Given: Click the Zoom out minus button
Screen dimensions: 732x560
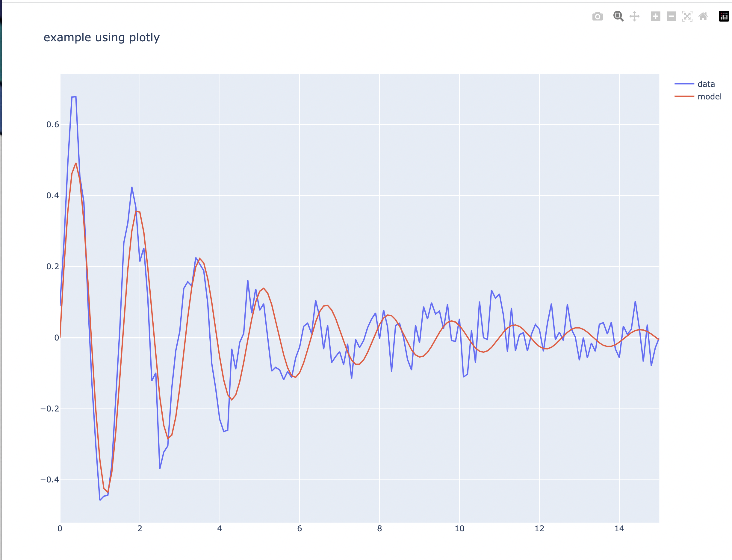Looking at the screenshot, I should [x=671, y=16].
